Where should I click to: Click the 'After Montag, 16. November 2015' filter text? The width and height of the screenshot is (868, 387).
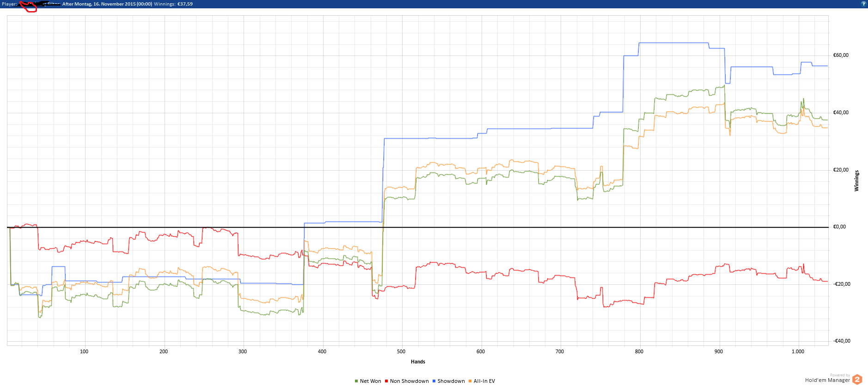[107, 4]
